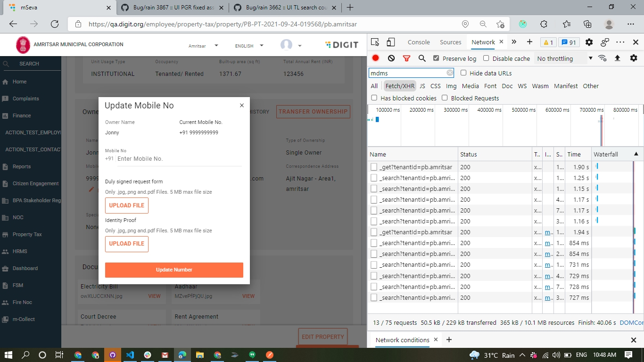
Task: Click the Enter Mobile No. input field
Action: (x=179, y=159)
